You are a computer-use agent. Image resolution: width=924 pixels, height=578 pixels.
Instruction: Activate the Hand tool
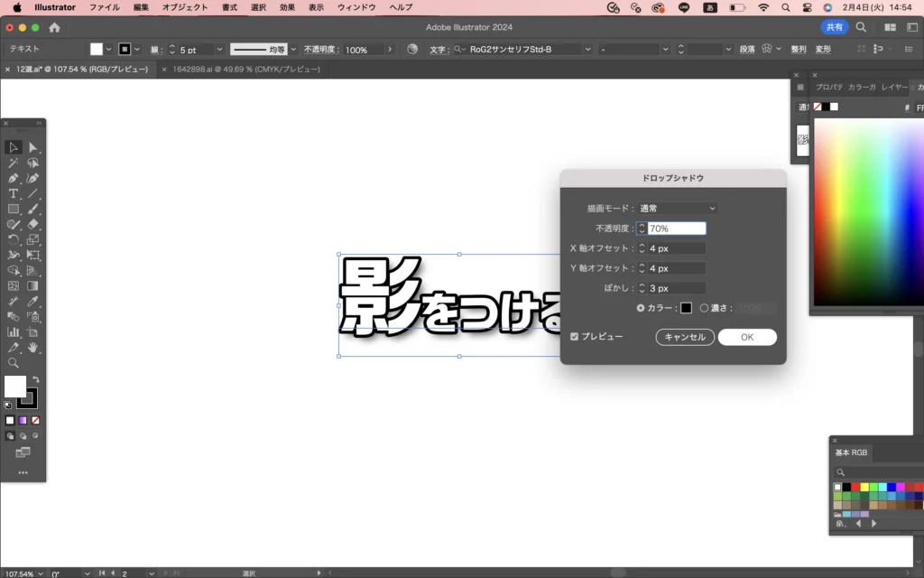coord(33,348)
